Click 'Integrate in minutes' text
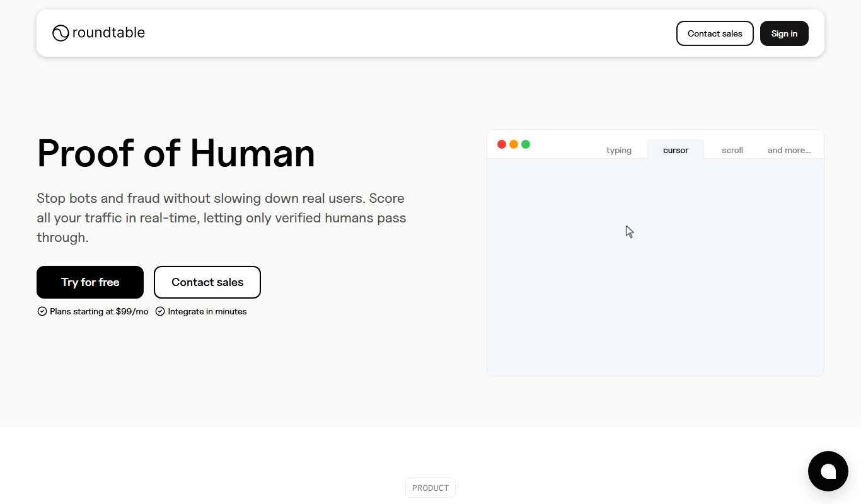The height and width of the screenshot is (504, 861). tap(207, 311)
